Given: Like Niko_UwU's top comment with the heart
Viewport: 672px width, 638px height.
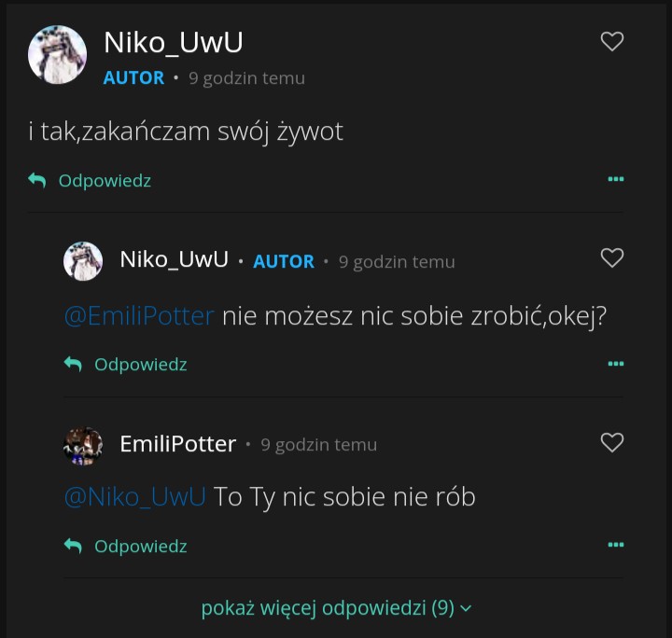Looking at the screenshot, I should click(611, 41).
